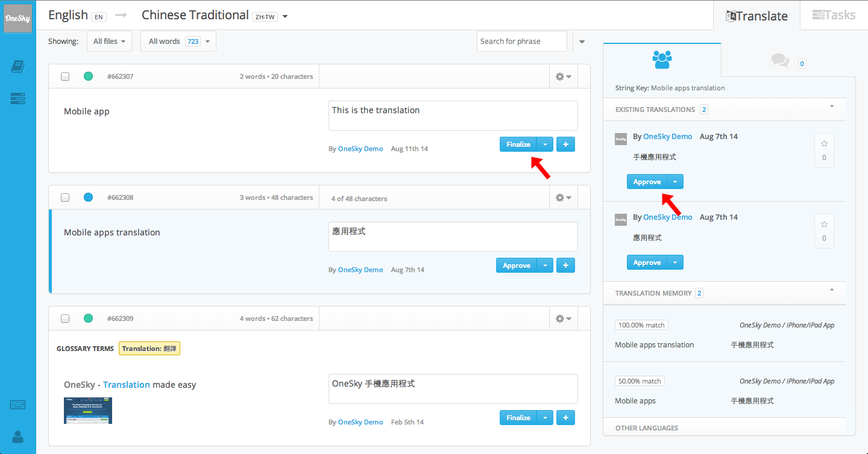Click green status dot of string #662307
Viewport: 868px width, 454px height.
tap(88, 76)
